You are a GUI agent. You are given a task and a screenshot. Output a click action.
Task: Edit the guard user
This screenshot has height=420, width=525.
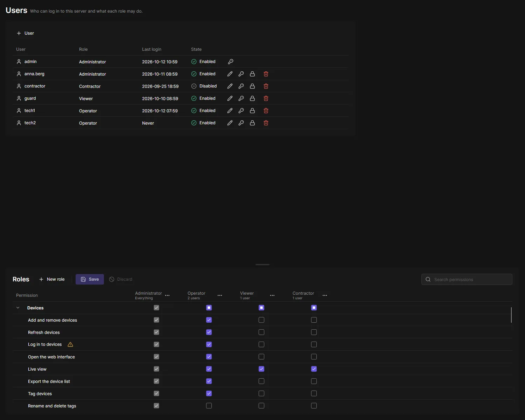coord(230,98)
